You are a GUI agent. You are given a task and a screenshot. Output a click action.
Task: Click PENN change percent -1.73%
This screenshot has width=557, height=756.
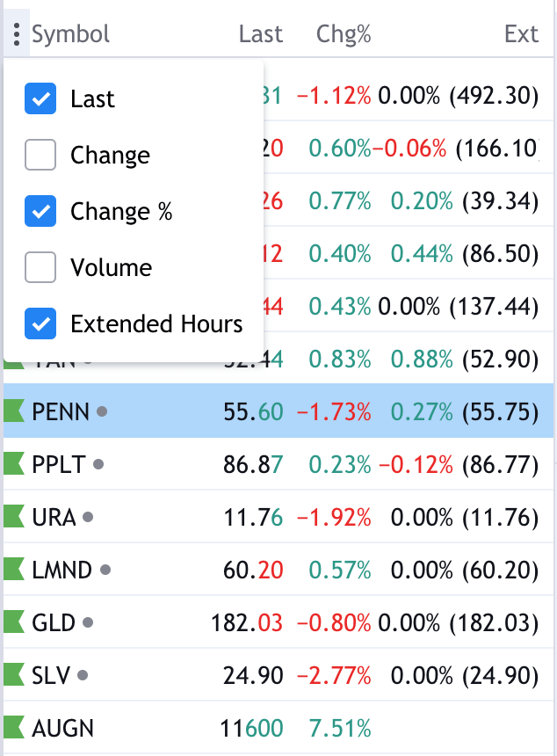coord(335,412)
